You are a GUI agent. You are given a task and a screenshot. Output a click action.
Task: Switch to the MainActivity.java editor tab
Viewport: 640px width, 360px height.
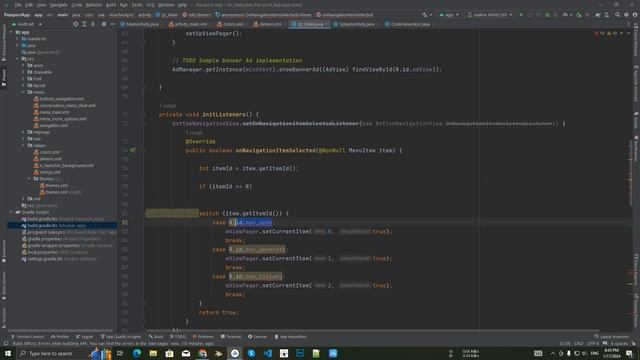click(x=140, y=24)
